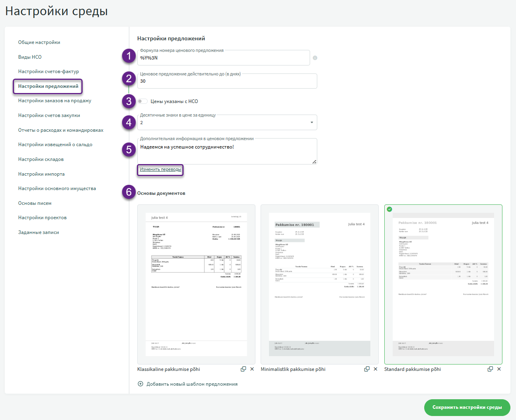Select 'Настройки складов' in sidebar
Screen dimensions: 516x420
[41, 159]
